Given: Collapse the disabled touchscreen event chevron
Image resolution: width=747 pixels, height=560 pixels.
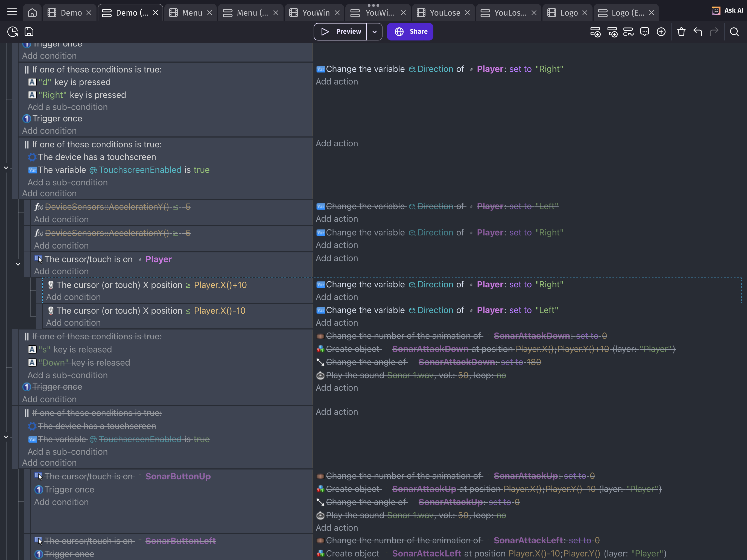Looking at the screenshot, I should (x=6, y=437).
